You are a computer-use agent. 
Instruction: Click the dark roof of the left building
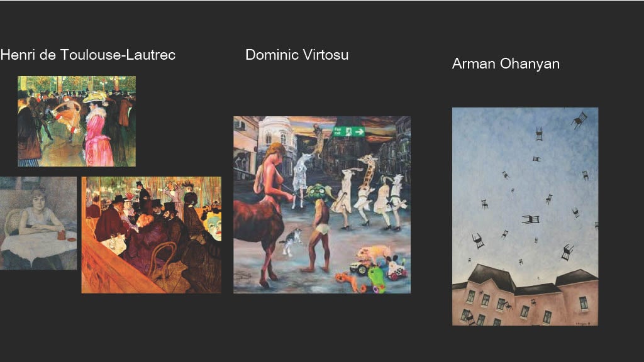tap(491, 277)
